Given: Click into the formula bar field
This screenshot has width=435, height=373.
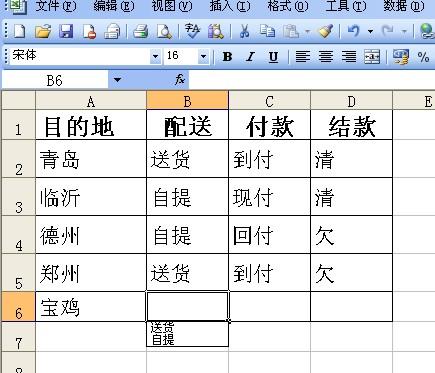Looking at the screenshot, I should (312, 80).
